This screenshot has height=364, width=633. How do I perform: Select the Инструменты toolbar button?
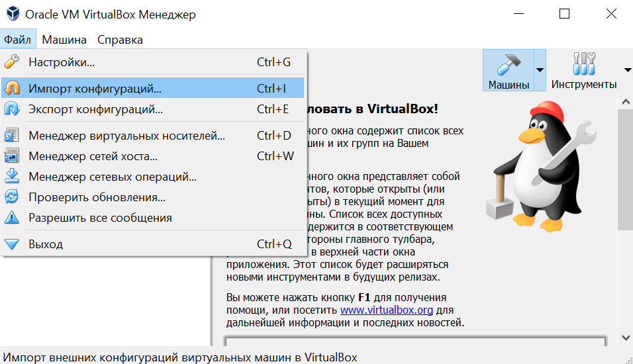pos(584,70)
